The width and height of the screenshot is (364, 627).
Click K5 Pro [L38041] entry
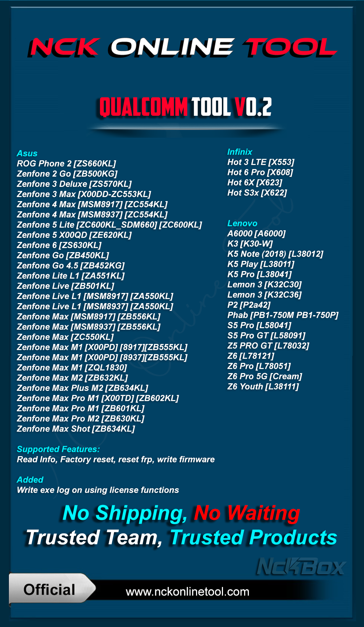point(259,274)
